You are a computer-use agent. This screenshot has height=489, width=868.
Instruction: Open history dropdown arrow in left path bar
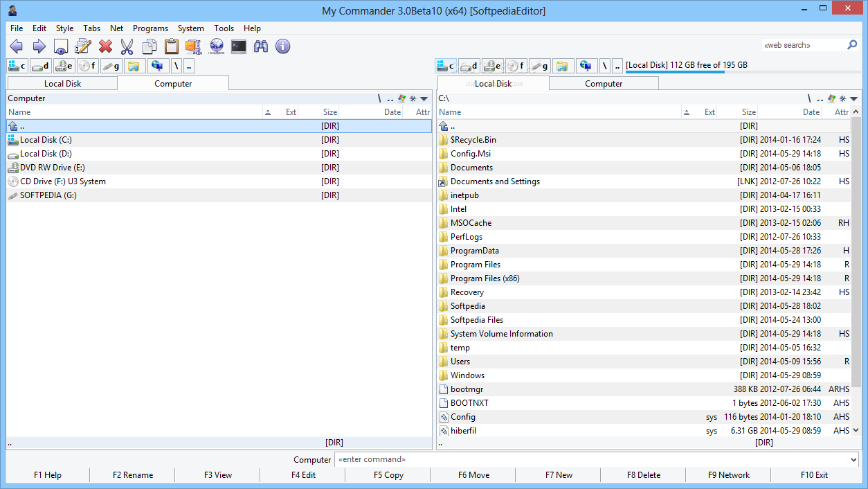(x=424, y=98)
